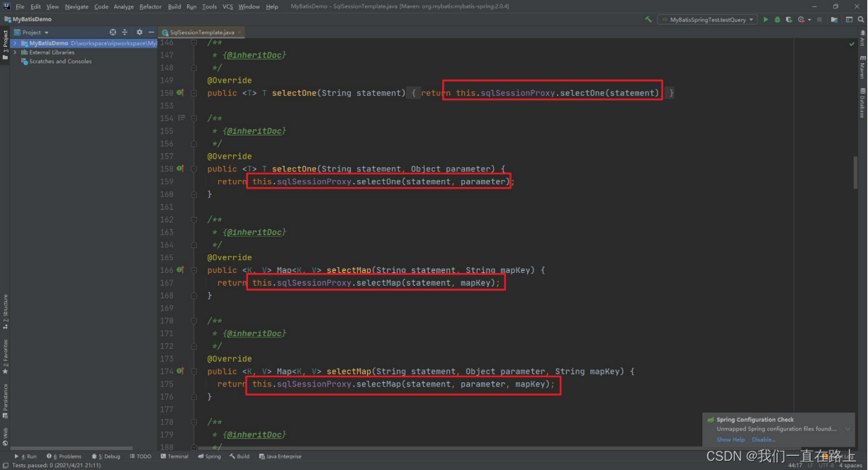Click the implemented-method gutter icon on line 150
Screen dimensions: 868x470
(180, 93)
